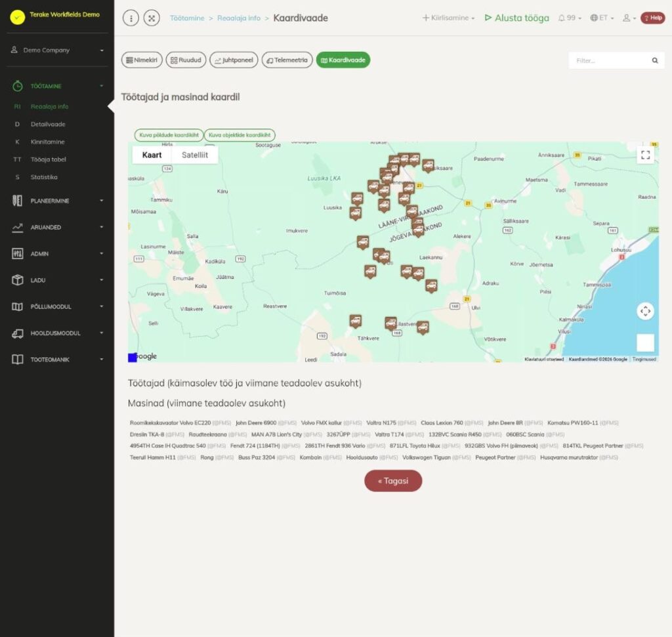Open the Kiirlisamine quick-add dropdown
The image size is (672, 637).
(x=449, y=18)
